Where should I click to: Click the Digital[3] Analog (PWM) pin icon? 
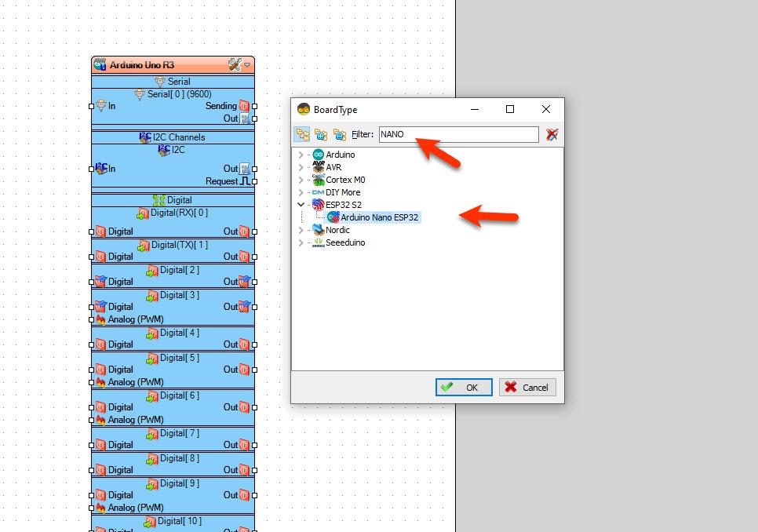[100, 319]
